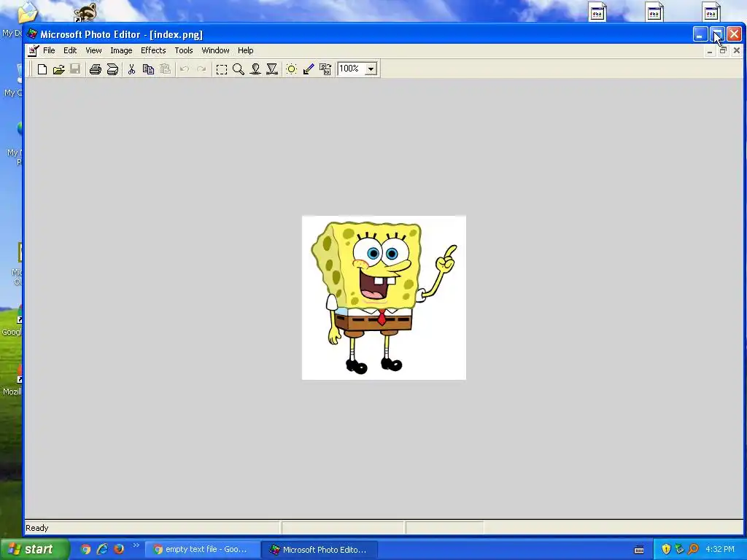Viewport: 747px width, 560px height.
Task: Open the Help menu
Action: (245, 50)
